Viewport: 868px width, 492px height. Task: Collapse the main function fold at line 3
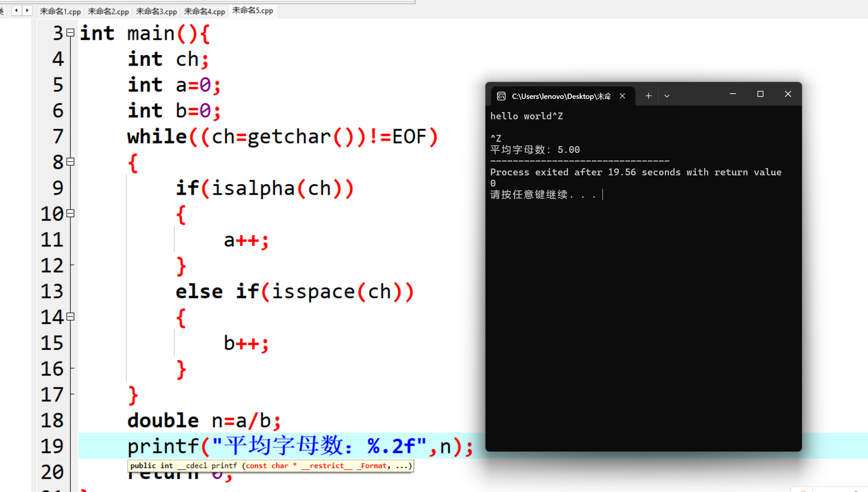pos(70,33)
